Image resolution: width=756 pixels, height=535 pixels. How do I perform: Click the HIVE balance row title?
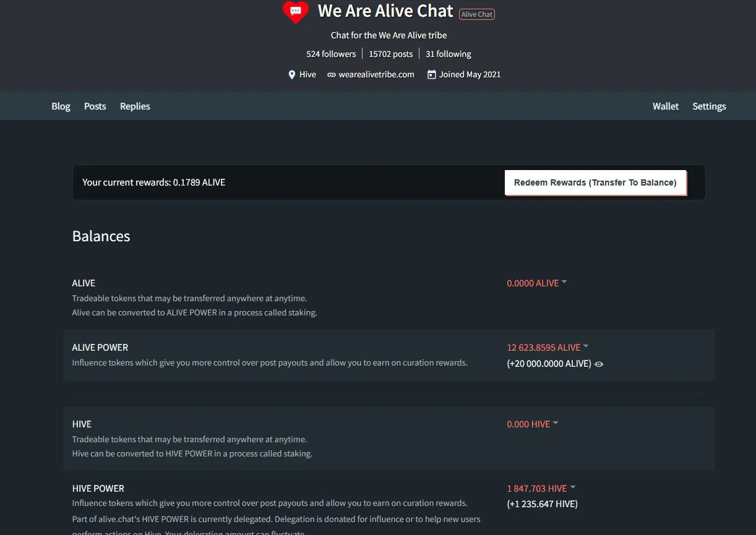82,424
